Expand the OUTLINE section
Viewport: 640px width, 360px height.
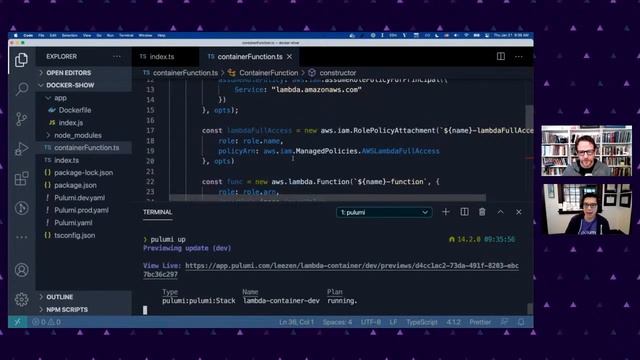click(x=60, y=297)
